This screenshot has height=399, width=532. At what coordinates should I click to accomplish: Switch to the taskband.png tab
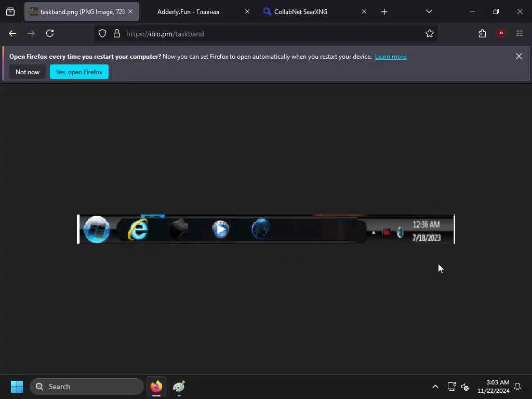pyautogui.click(x=82, y=12)
